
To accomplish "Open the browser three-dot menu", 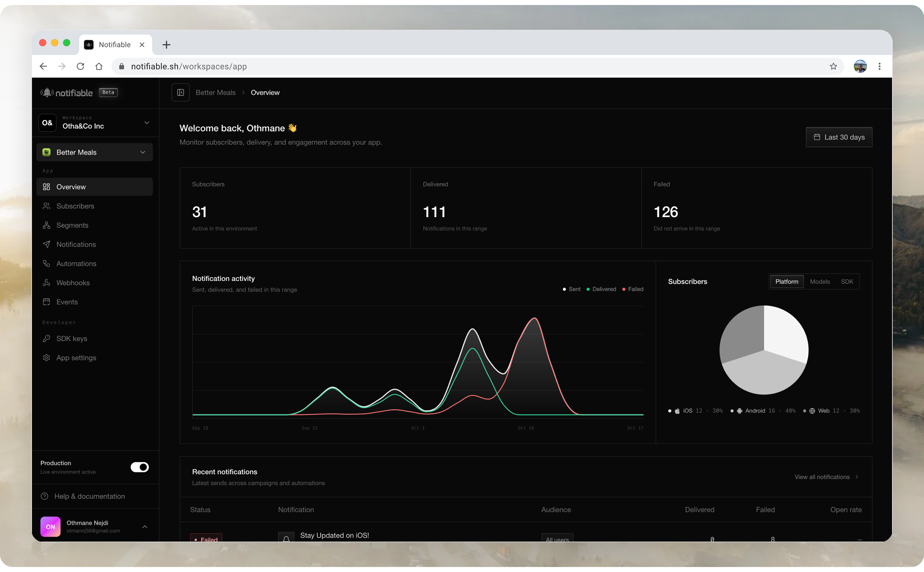I will [879, 66].
